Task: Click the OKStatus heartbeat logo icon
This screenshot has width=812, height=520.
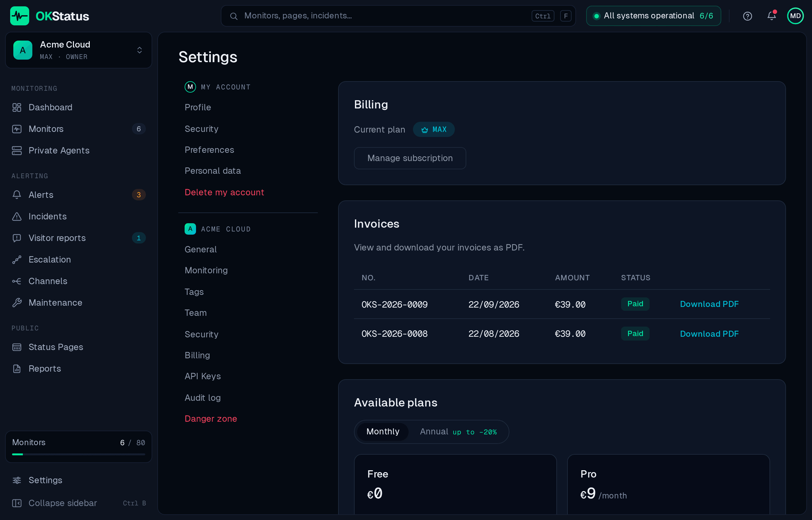Action: pyautogui.click(x=20, y=16)
